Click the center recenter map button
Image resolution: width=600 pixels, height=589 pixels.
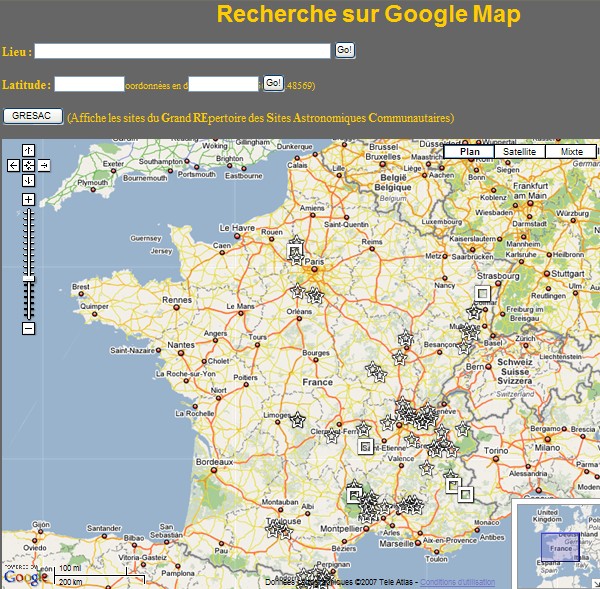28,166
